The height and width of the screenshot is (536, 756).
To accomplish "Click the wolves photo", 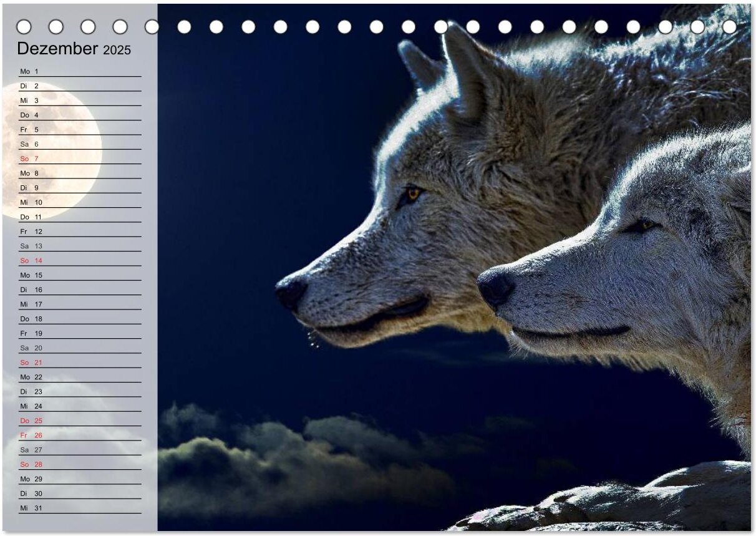I will [x=454, y=268].
